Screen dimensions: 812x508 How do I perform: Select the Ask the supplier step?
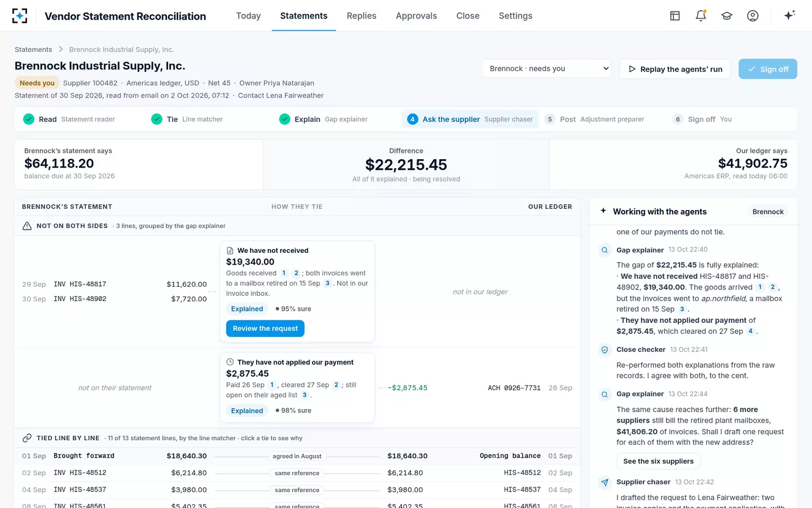tap(470, 119)
